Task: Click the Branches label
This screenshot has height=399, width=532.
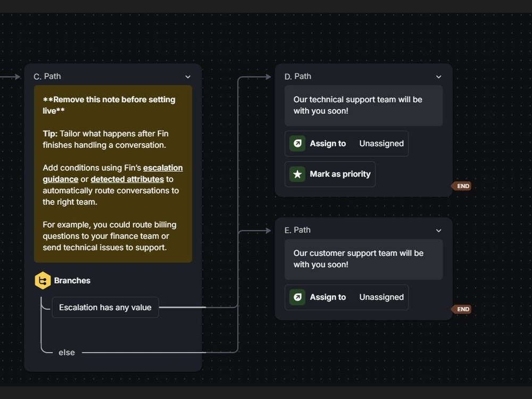Action: tap(72, 280)
